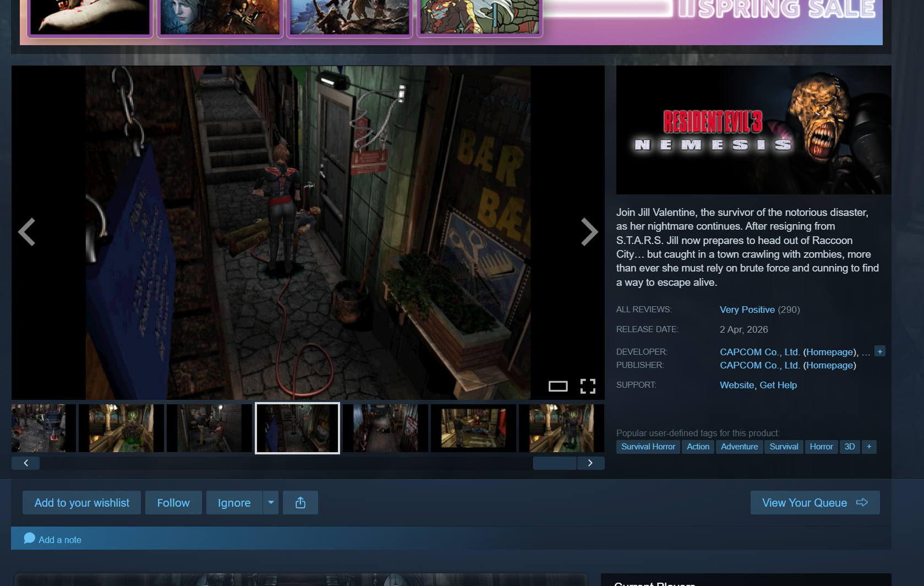Ignore this game
This screenshot has width=924, height=586.
click(234, 503)
